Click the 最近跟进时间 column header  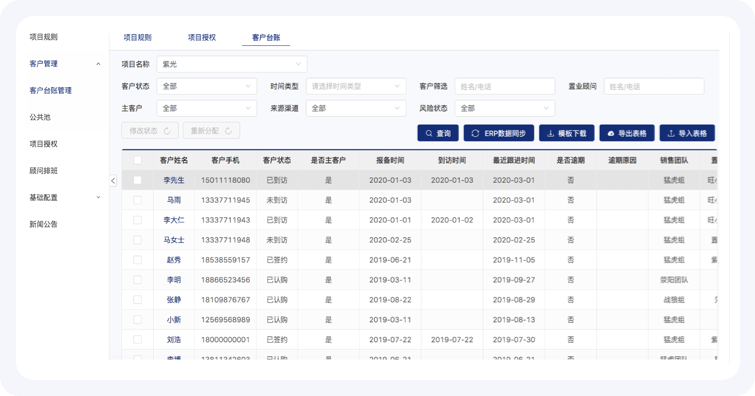tap(514, 160)
